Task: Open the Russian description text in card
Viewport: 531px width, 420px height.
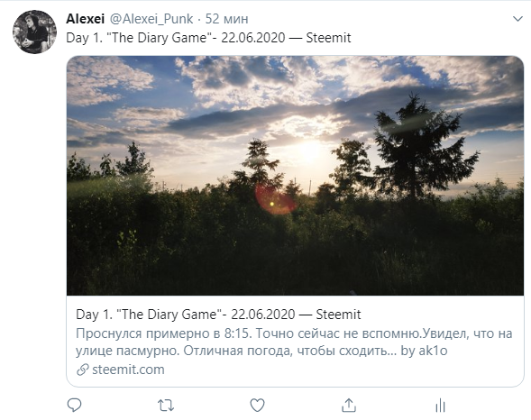Action: coord(294,342)
